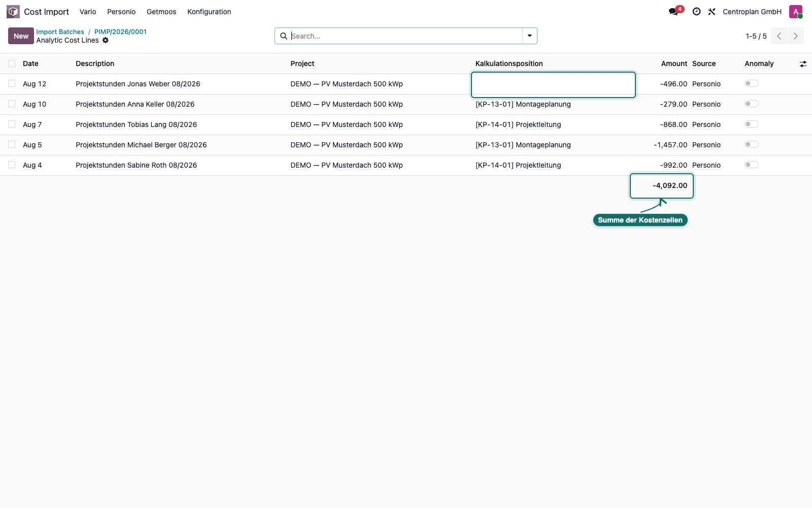Click the -992.00 amount cell
The width and height of the screenshot is (812, 508).
[673, 165]
